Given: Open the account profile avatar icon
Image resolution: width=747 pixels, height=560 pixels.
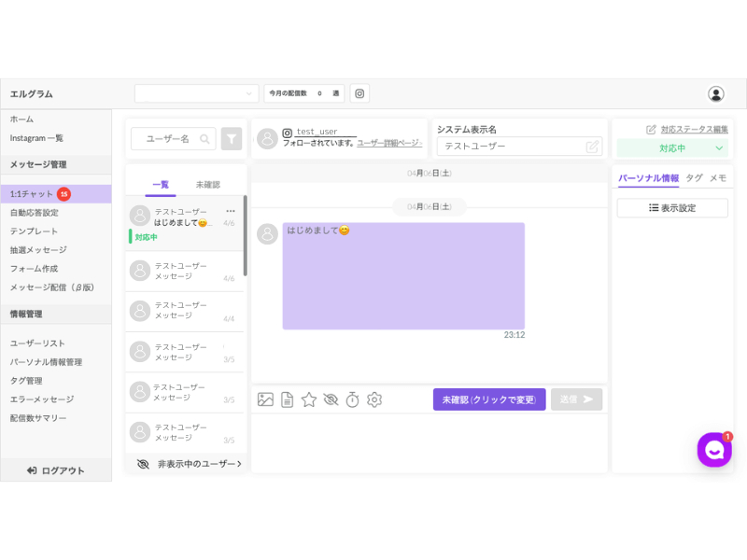Looking at the screenshot, I should [715, 94].
